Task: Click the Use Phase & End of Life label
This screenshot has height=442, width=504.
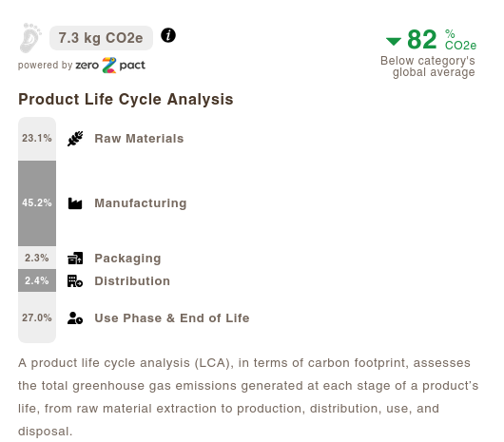Action: [172, 318]
